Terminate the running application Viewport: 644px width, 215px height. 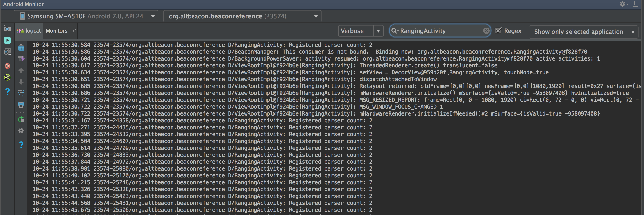[7, 66]
